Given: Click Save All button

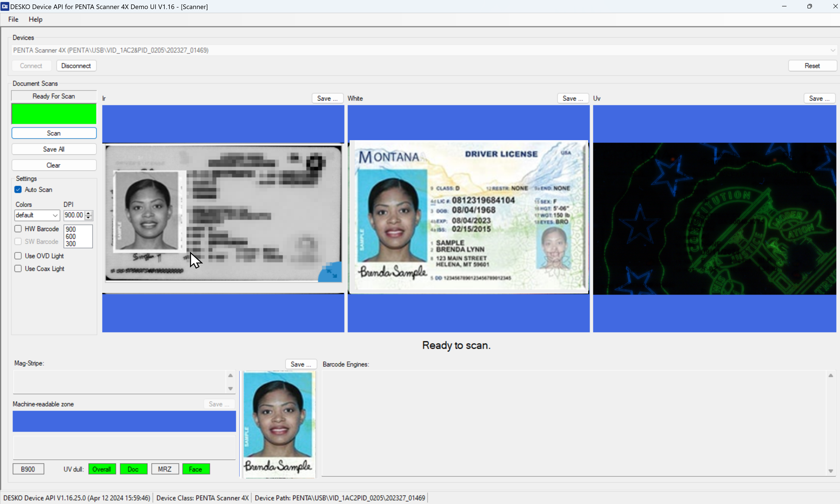Looking at the screenshot, I should (54, 149).
